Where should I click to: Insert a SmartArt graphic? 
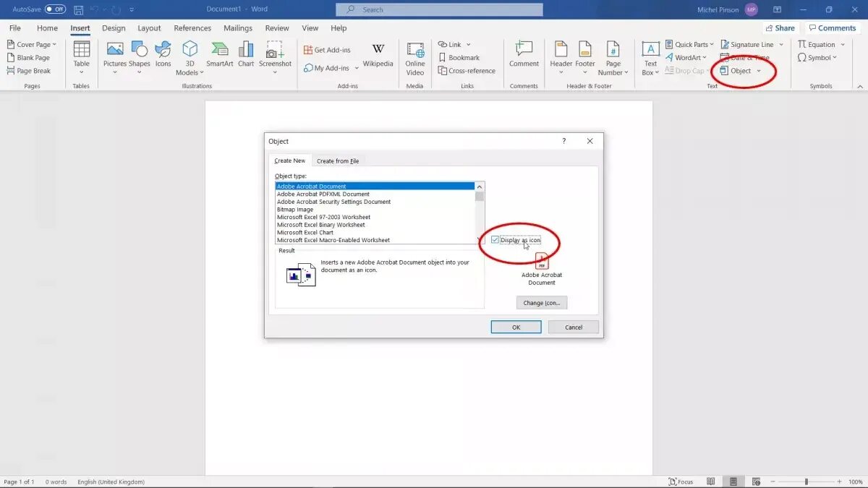(220, 55)
